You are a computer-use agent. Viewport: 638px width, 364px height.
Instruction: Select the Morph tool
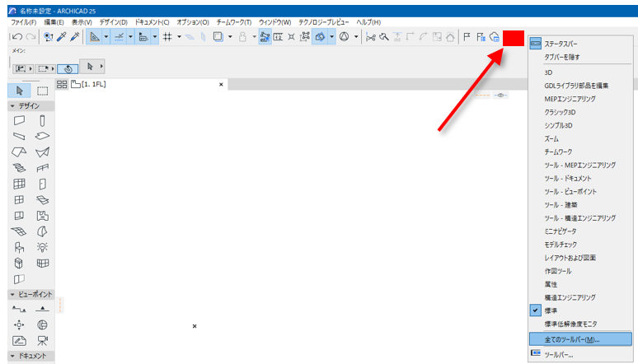pos(42,231)
